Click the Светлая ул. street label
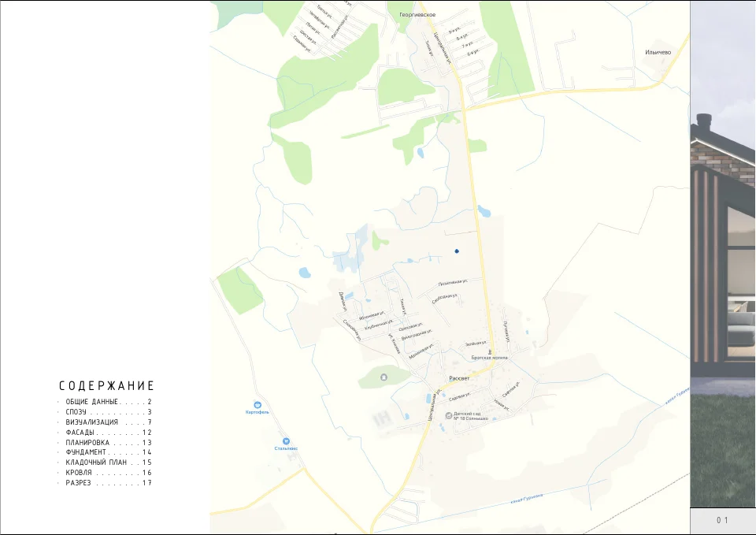The image size is (756, 535). tap(510, 389)
